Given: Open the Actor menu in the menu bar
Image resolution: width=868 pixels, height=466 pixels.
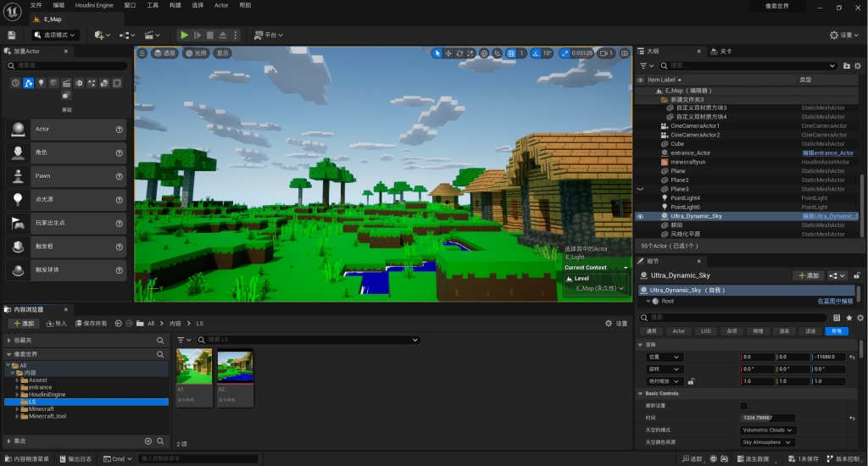Looking at the screenshot, I should coord(221,6).
